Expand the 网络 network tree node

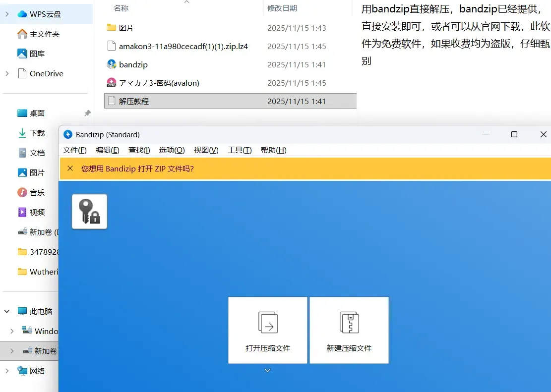7,371
